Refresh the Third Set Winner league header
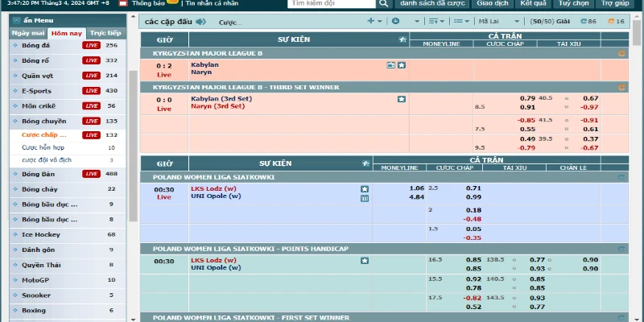644x322 pixels. [x=621, y=88]
